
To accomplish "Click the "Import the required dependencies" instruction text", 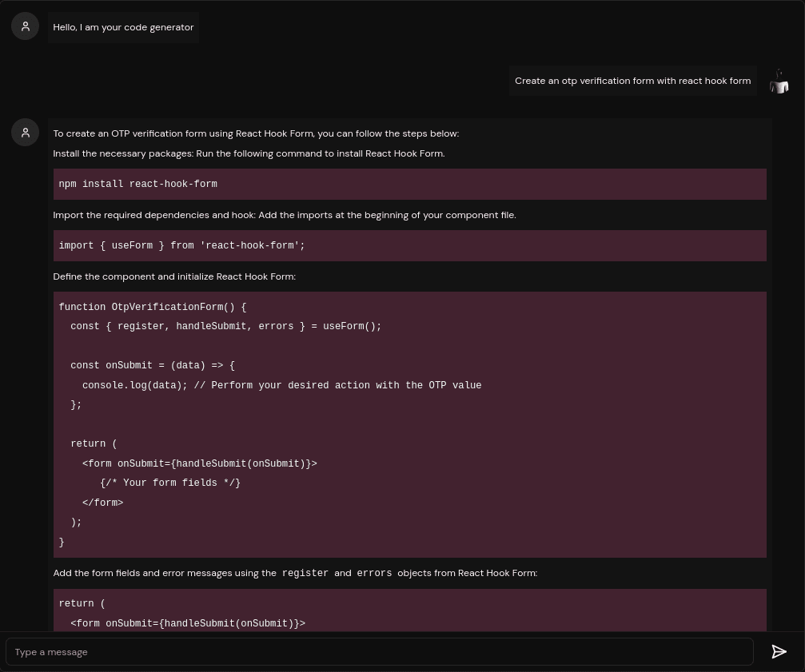I will tap(285, 215).
